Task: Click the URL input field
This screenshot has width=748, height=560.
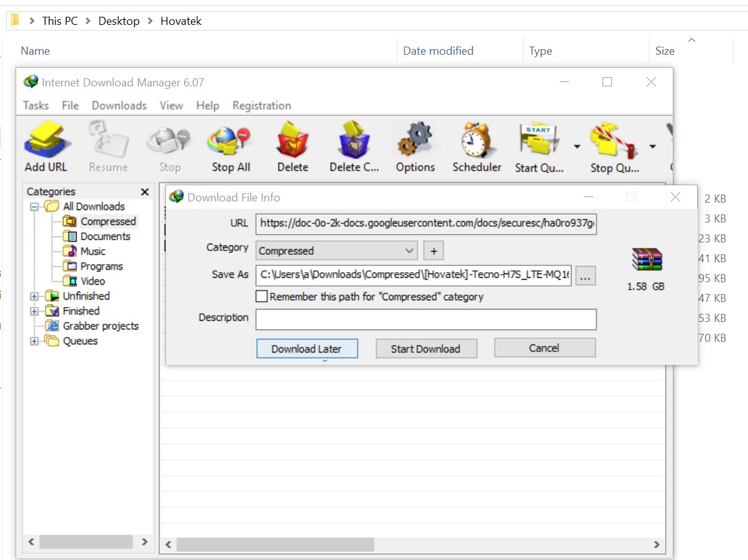Action: [x=427, y=224]
